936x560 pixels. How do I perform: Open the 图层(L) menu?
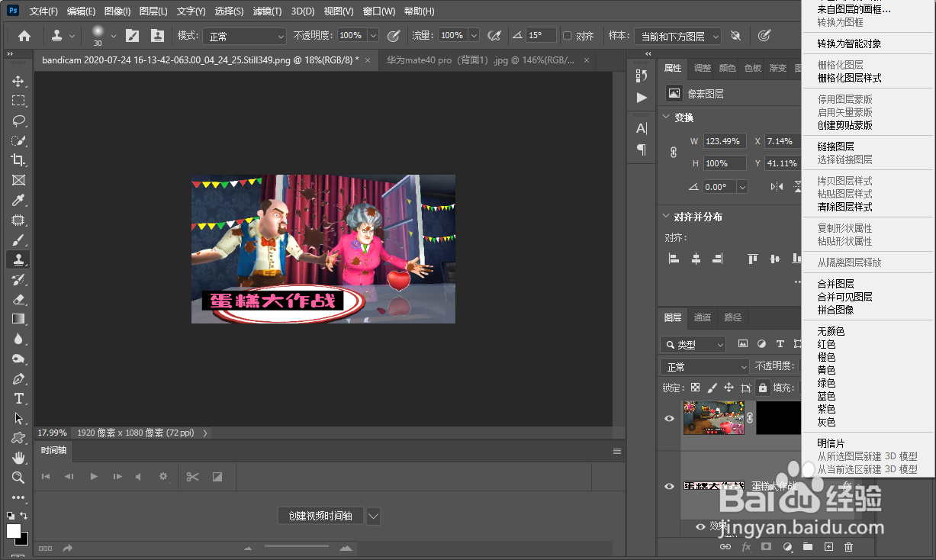(153, 11)
